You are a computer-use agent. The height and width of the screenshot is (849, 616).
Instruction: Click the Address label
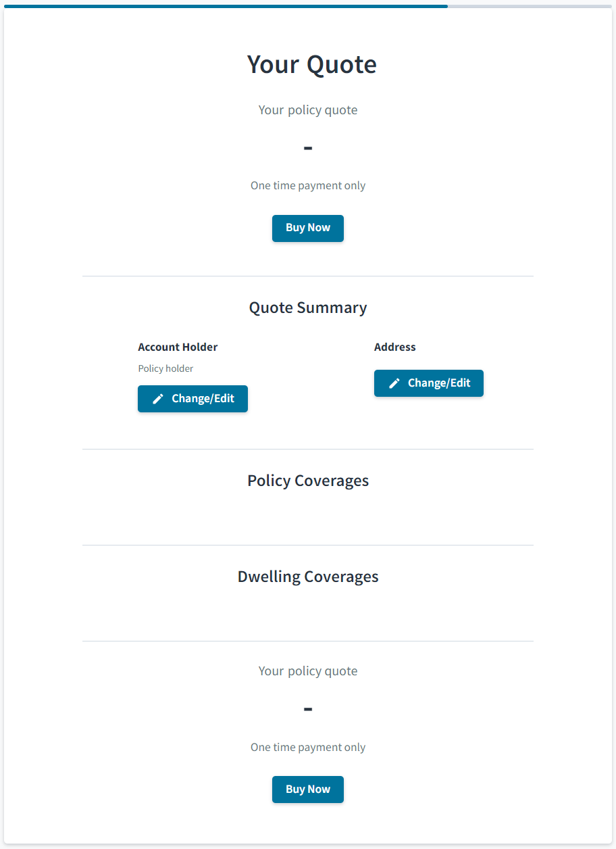(395, 347)
